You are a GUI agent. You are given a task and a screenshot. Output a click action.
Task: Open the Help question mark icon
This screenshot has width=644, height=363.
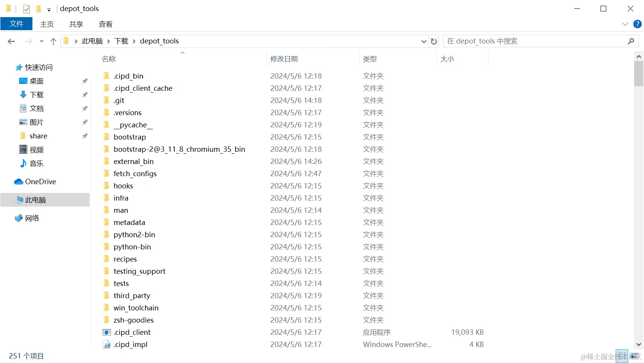point(637,24)
